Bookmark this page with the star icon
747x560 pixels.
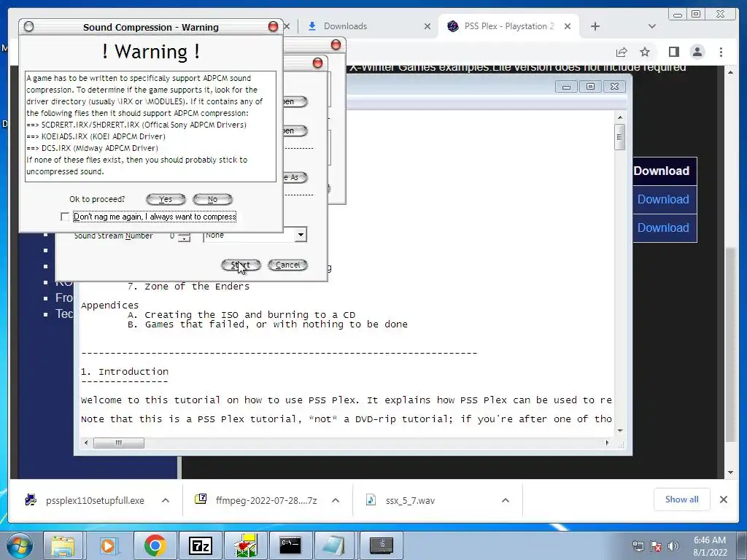645,52
